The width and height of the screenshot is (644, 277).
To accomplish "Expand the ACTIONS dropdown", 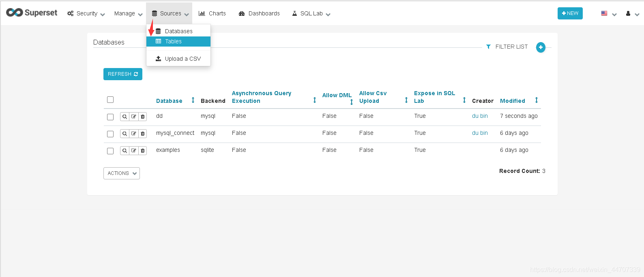I will coord(122,173).
